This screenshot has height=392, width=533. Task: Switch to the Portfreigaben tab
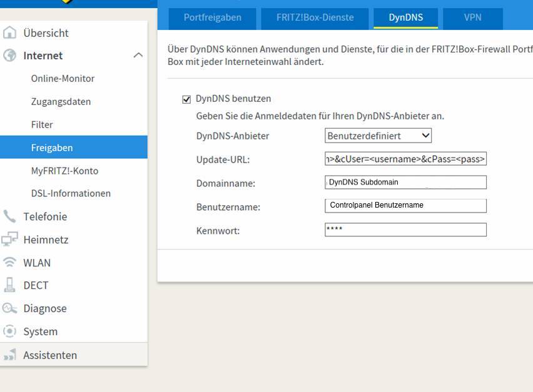click(x=213, y=18)
